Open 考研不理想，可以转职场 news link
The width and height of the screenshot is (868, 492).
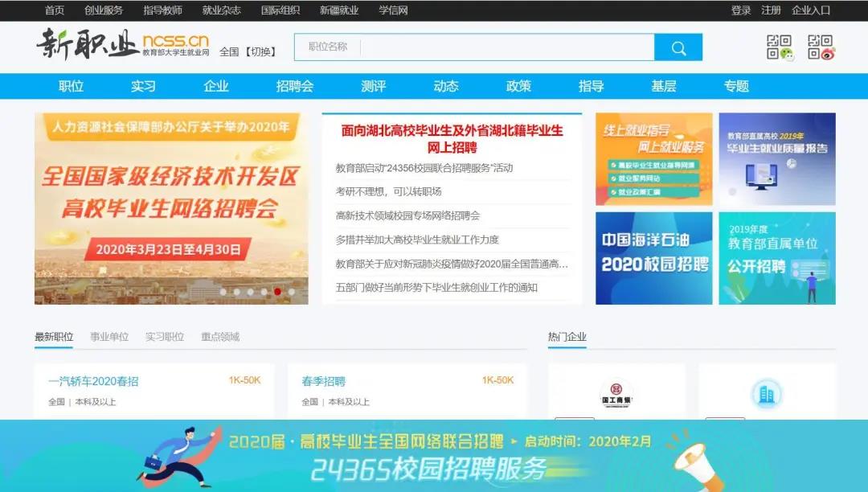[388, 191]
